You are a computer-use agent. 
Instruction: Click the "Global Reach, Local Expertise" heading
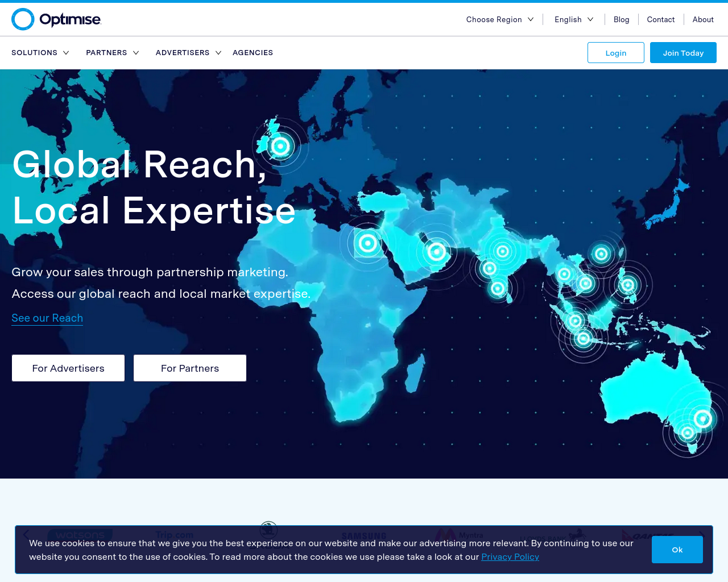pos(154,188)
